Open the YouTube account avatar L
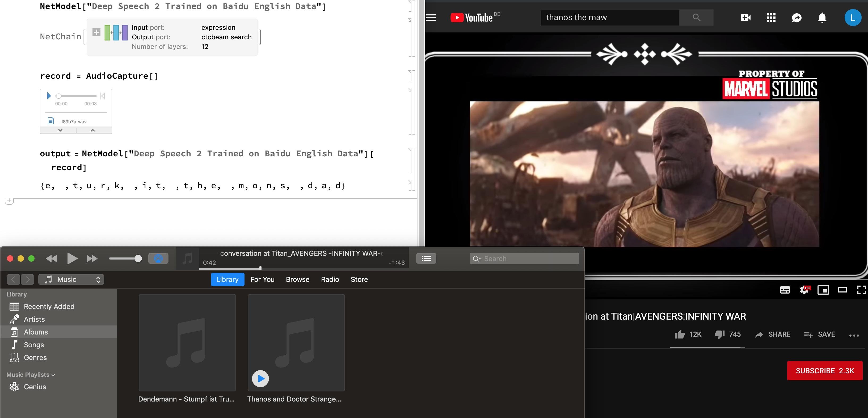This screenshot has height=418, width=868. point(853,18)
